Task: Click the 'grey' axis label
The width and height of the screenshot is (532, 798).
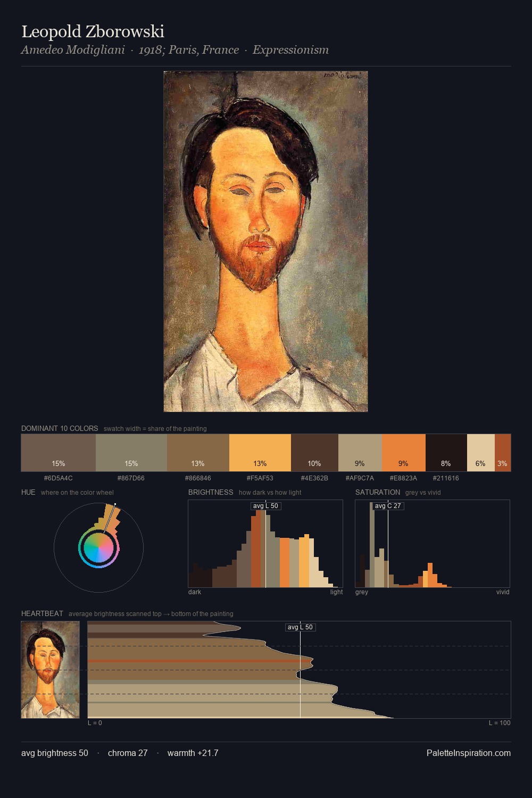Action: pyautogui.click(x=362, y=592)
